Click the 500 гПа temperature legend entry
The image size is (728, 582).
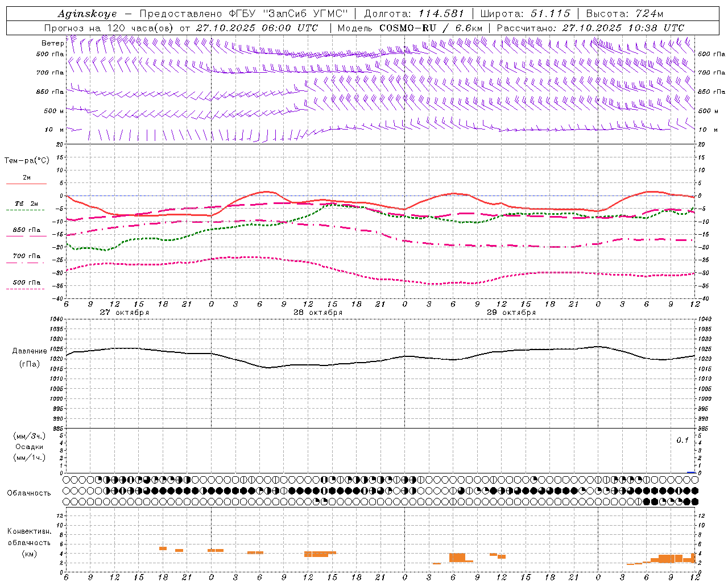pos(26,282)
